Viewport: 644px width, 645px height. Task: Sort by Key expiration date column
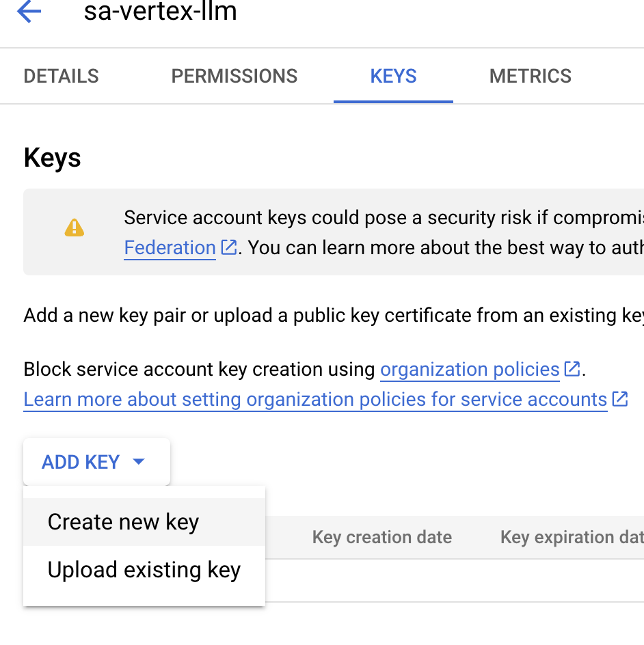(572, 537)
